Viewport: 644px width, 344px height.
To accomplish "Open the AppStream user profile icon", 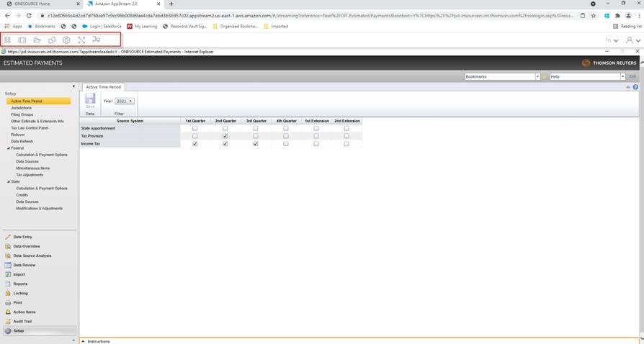I will [629, 40].
